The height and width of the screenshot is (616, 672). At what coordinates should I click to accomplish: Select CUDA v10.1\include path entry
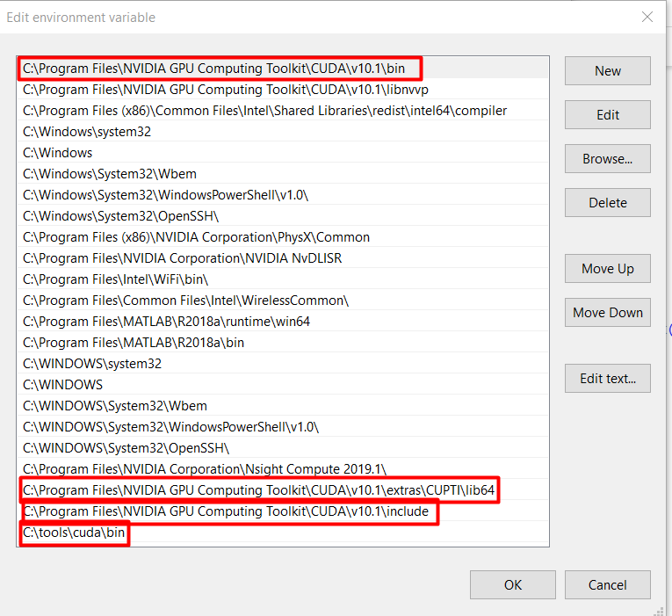point(283,511)
